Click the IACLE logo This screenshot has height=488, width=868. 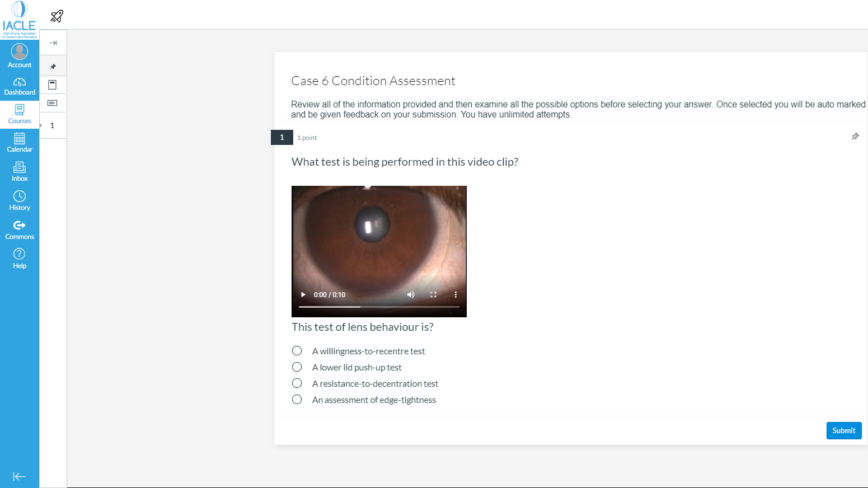coord(20,18)
